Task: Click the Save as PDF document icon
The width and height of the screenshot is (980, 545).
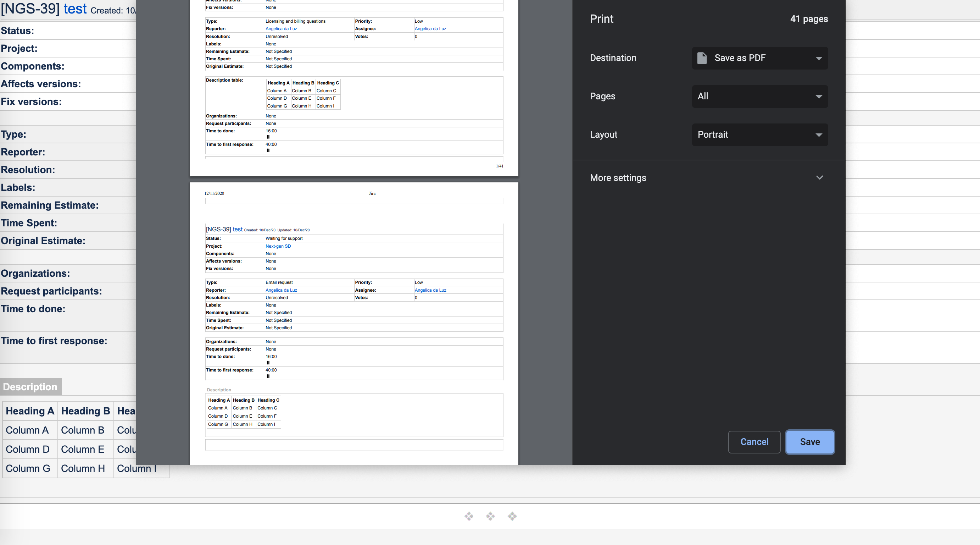Action: [x=702, y=58]
